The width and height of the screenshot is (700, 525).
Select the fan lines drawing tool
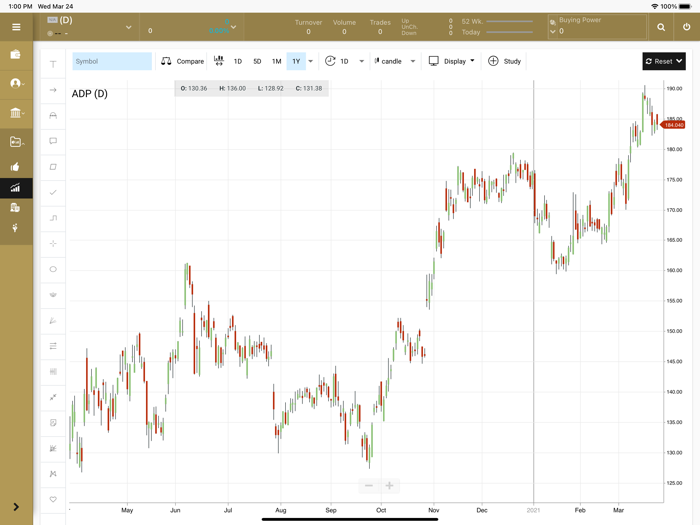coord(53,295)
